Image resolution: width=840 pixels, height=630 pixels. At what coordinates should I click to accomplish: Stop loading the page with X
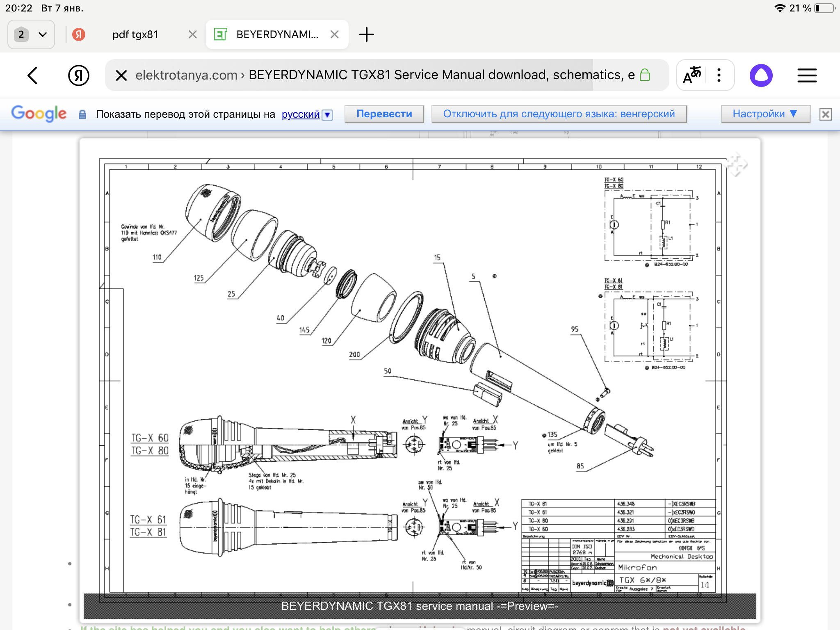coord(121,75)
